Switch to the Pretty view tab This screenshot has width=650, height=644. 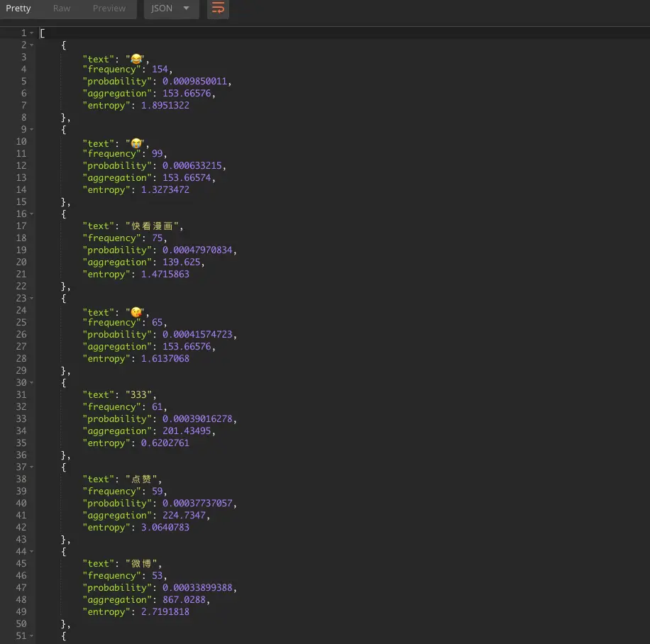(18, 9)
